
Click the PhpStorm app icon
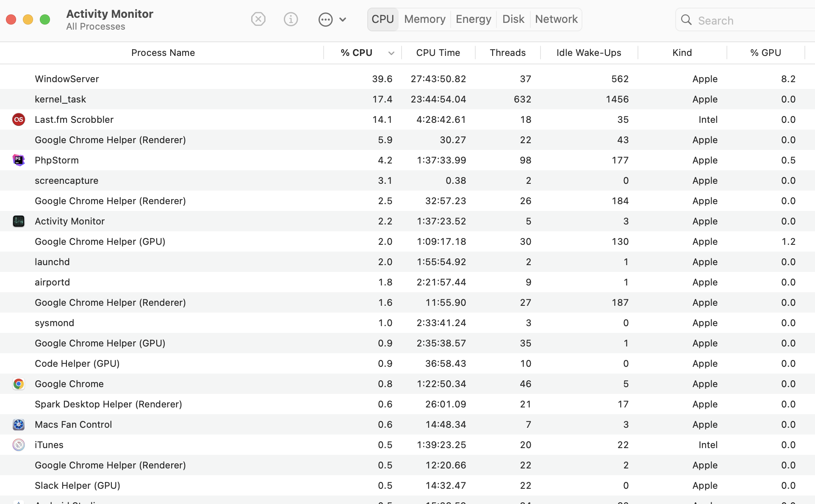point(19,160)
